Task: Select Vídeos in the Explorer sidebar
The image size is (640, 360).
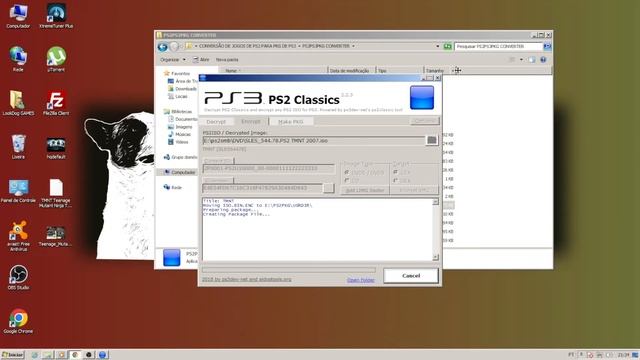Action: (x=178, y=142)
